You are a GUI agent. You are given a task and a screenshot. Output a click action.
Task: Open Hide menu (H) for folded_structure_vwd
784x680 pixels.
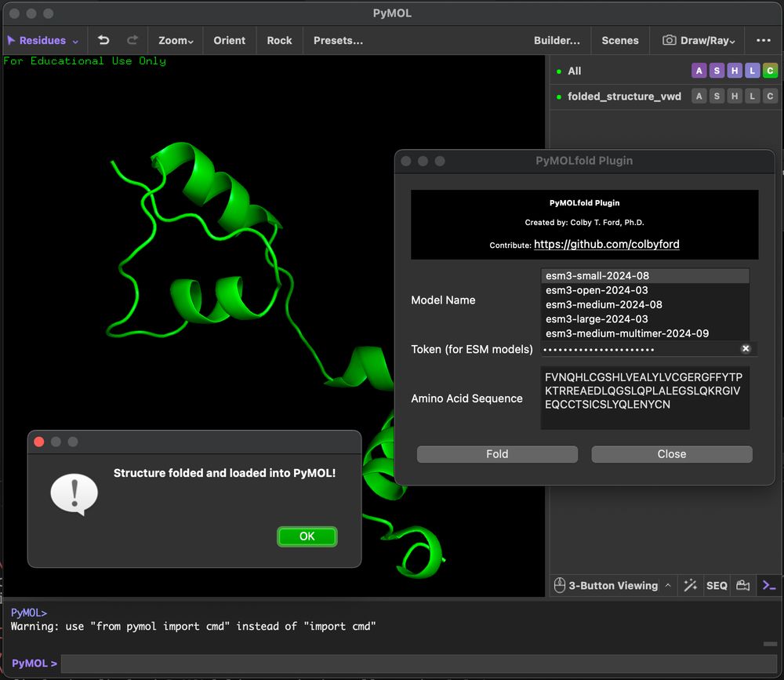[735, 96]
